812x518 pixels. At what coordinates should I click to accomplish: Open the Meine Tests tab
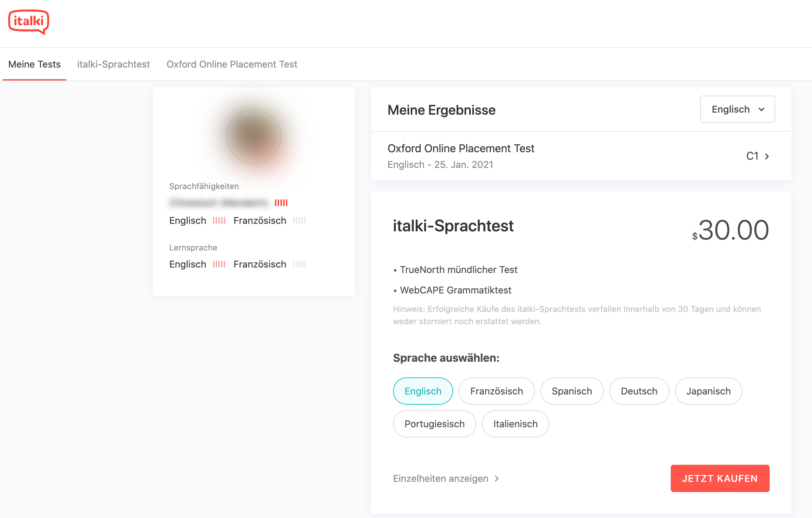tap(34, 64)
